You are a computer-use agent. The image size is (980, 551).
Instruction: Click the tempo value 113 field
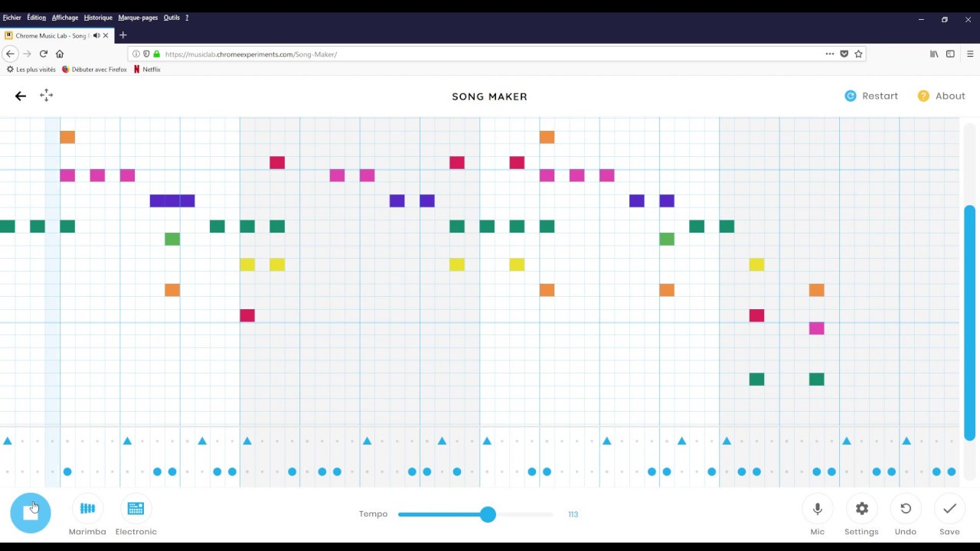pyautogui.click(x=573, y=514)
